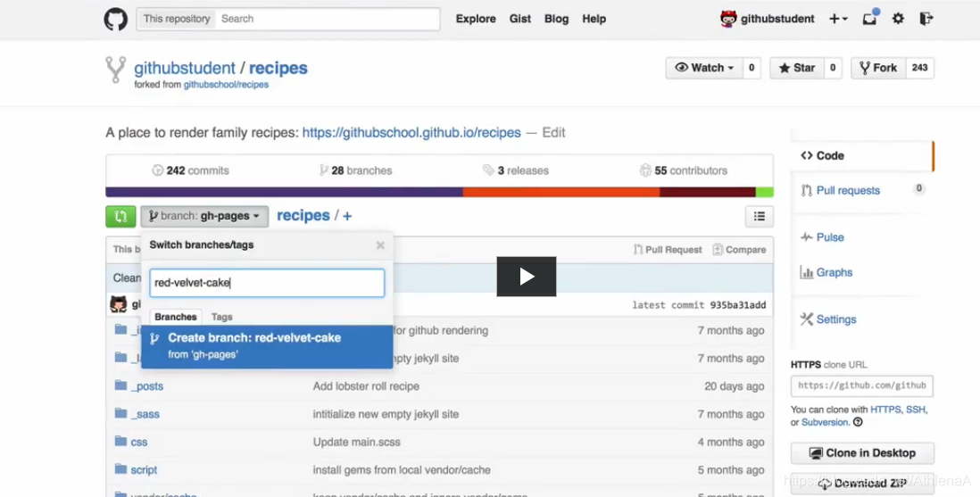
Task: Open Pull requests in sidebar
Action: click(848, 190)
